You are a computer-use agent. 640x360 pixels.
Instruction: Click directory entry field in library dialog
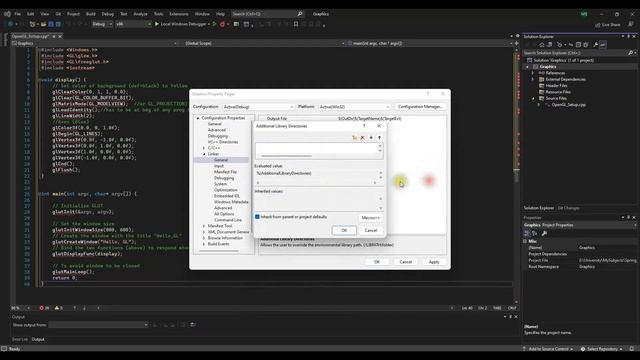tap(316, 148)
